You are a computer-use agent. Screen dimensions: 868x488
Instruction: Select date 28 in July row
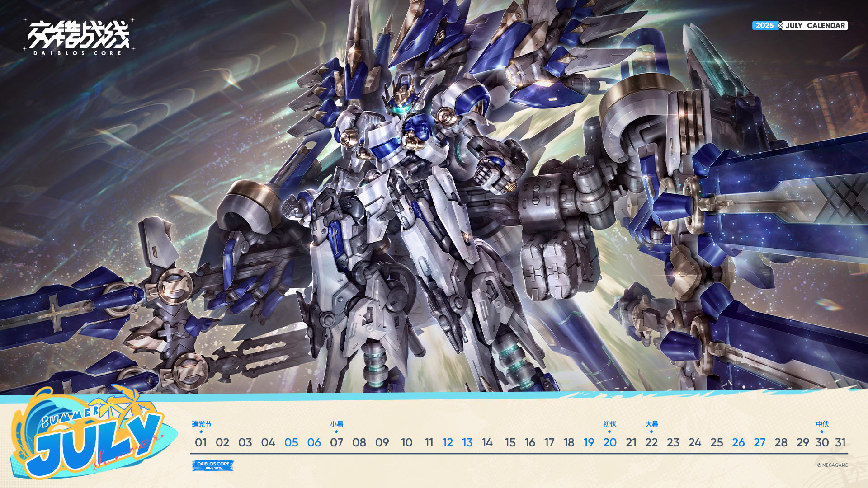(781, 442)
